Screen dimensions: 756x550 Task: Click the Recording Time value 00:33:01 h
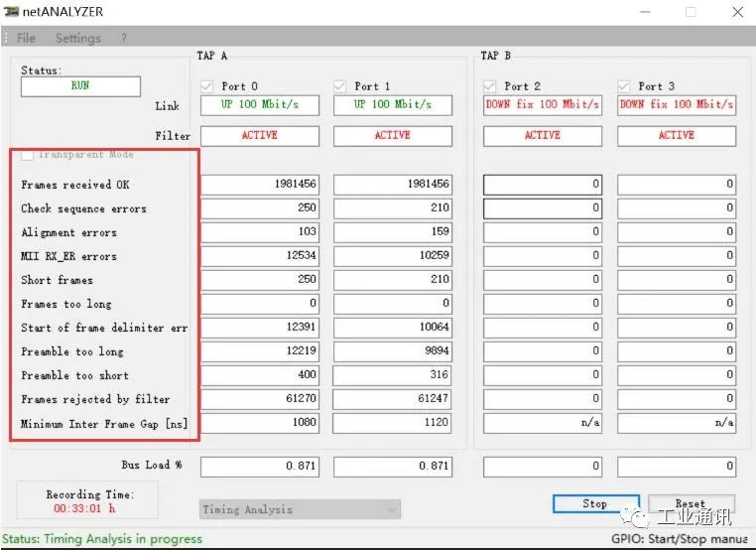pyautogui.click(x=85, y=508)
